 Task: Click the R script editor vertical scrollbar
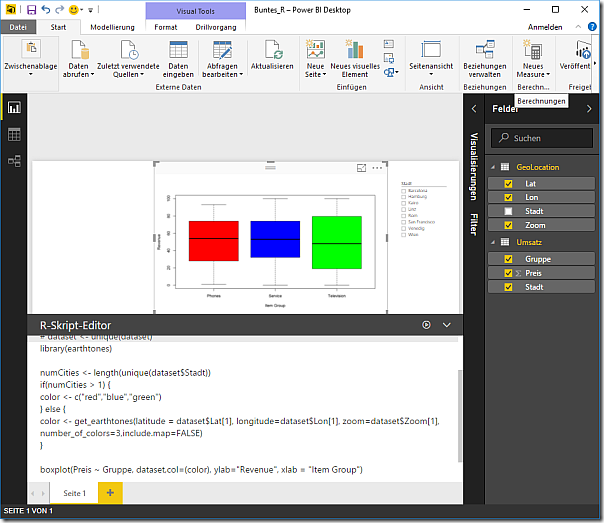click(x=459, y=416)
